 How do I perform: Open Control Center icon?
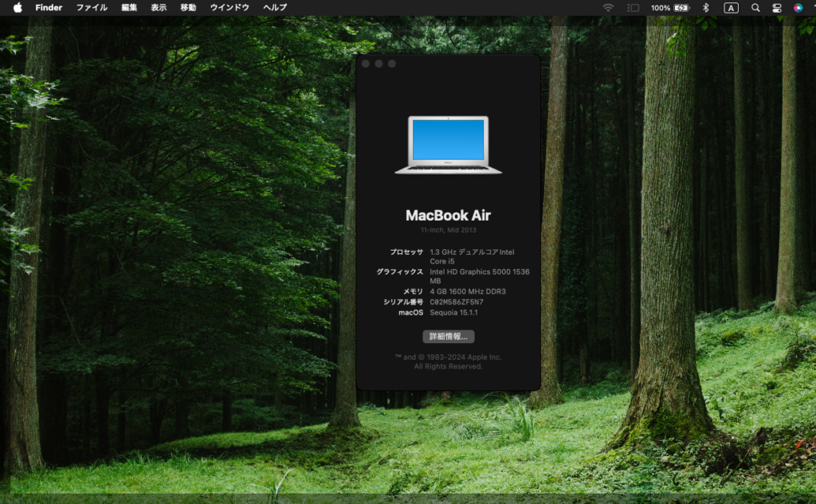777,7
